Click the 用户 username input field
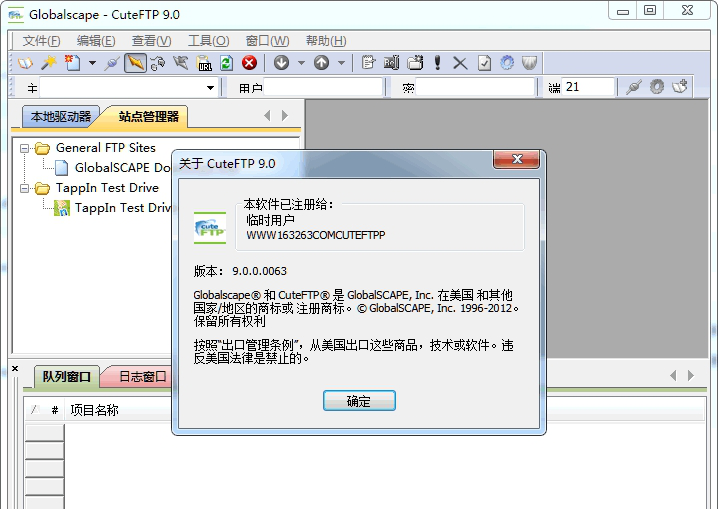Screen dimensions: 718x529 [323, 87]
